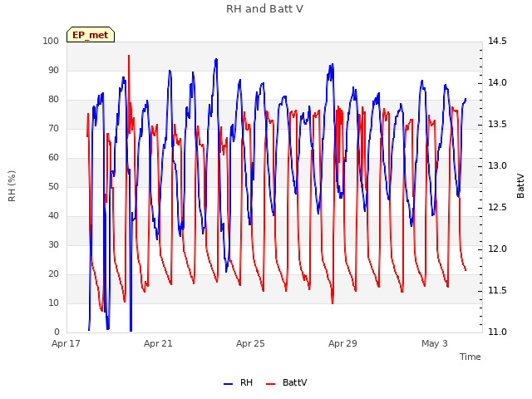Image resolution: width=532 pixels, height=399 pixels.
Task: Click the EP_met annotation label
Action: 91,35
